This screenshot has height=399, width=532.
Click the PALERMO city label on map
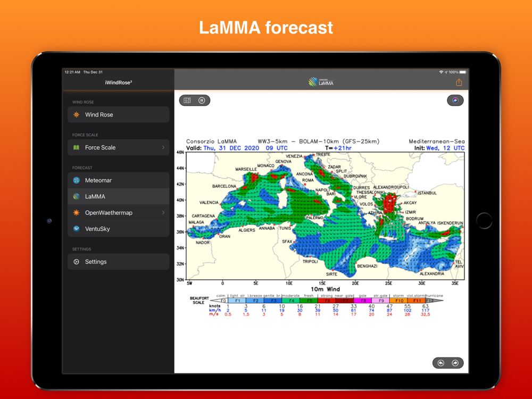[x=314, y=218]
